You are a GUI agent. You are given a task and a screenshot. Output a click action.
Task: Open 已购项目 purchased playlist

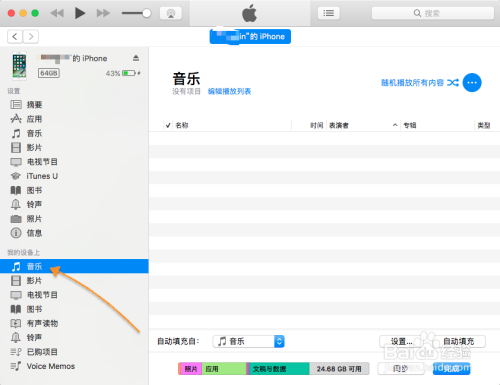(74, 352)
